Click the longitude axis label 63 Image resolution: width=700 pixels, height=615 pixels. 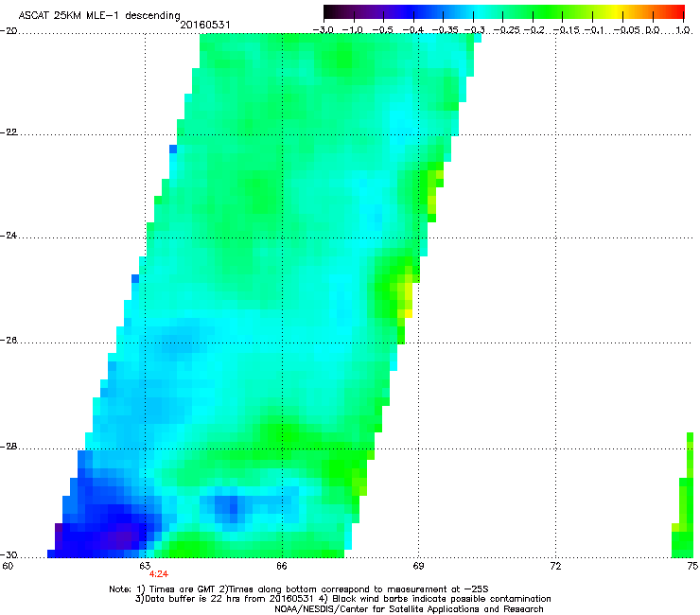tap(145, 566)
